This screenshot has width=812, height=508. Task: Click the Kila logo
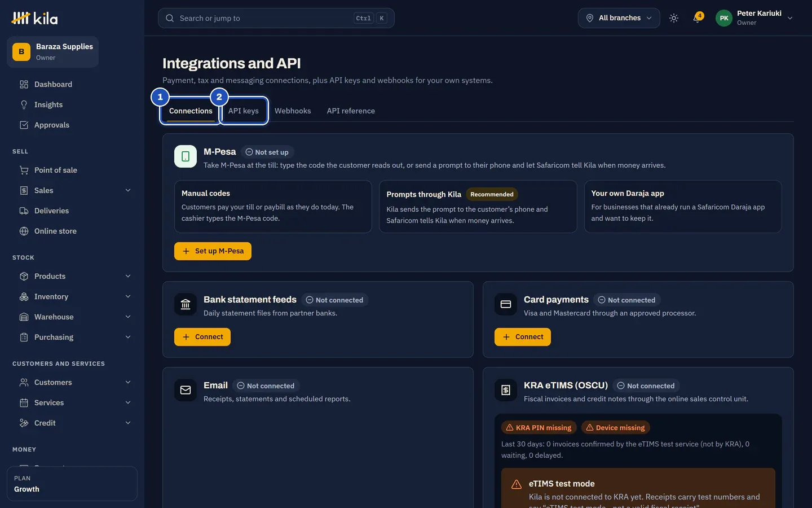[35, 18]
